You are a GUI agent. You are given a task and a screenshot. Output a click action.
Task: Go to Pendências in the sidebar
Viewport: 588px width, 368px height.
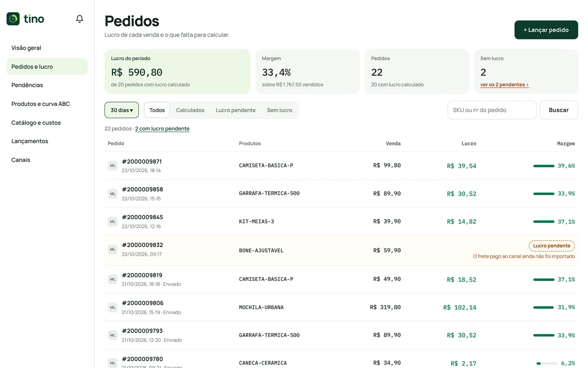47,85
